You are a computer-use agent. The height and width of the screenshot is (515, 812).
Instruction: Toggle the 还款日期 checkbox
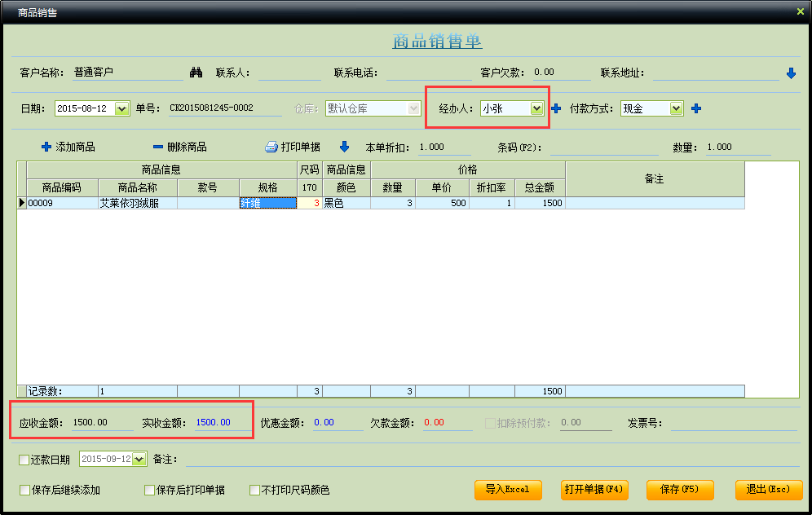24,460
